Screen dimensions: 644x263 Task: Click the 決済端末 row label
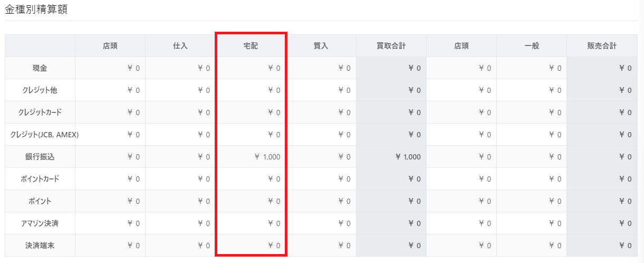(x=40, y=246)
